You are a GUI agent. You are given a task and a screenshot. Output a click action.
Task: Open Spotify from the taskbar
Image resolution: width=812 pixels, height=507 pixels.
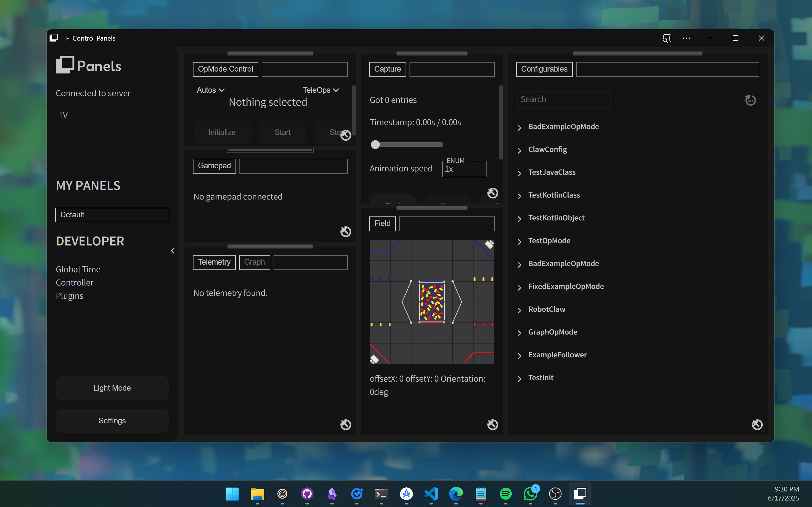pos(505,493)
